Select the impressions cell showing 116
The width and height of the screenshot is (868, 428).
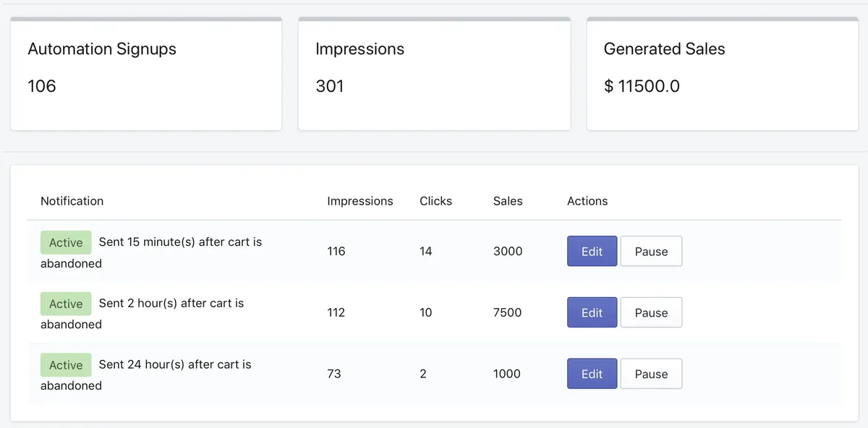click(336, 252)
